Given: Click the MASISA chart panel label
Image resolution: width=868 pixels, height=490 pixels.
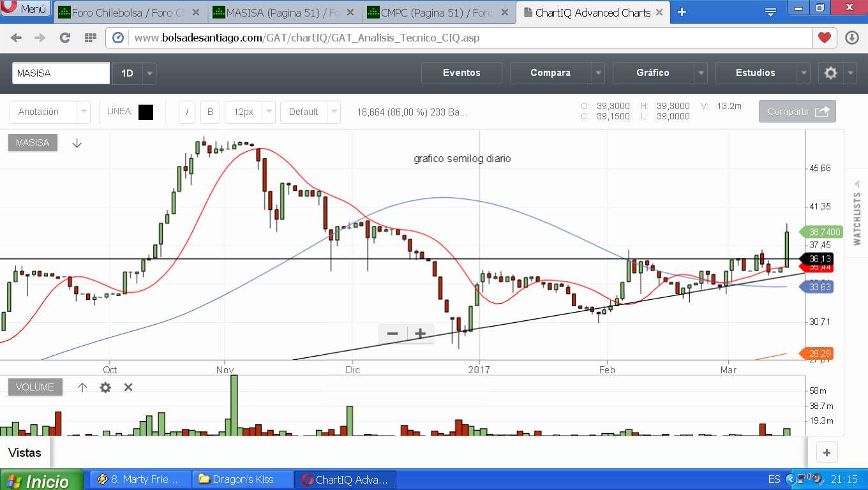Looking at the screenshot, I should [33, 143].
